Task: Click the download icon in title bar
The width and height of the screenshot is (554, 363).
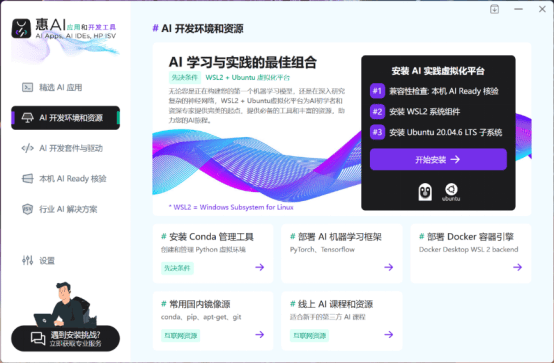Action: pyautogui.click(x=495, y=9)
